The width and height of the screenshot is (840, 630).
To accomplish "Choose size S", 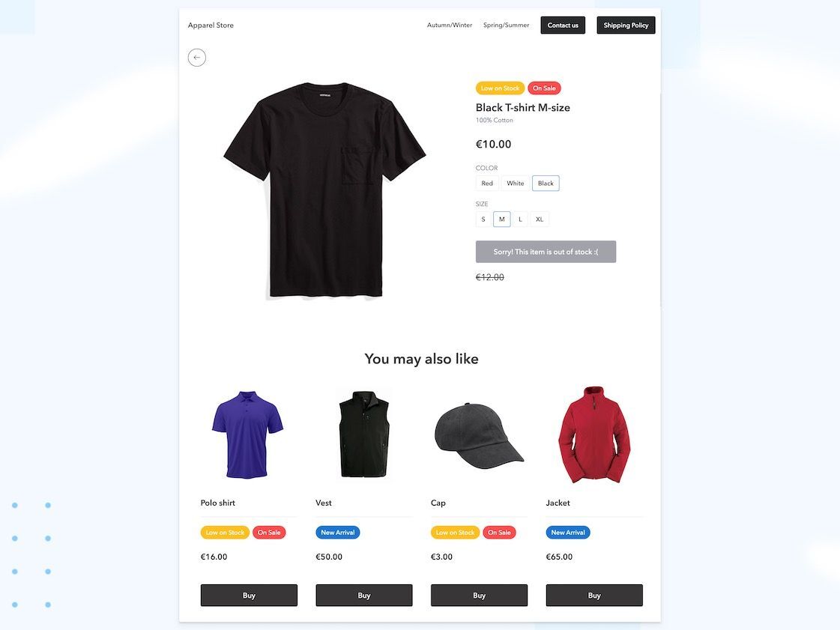I will [483, 219].
